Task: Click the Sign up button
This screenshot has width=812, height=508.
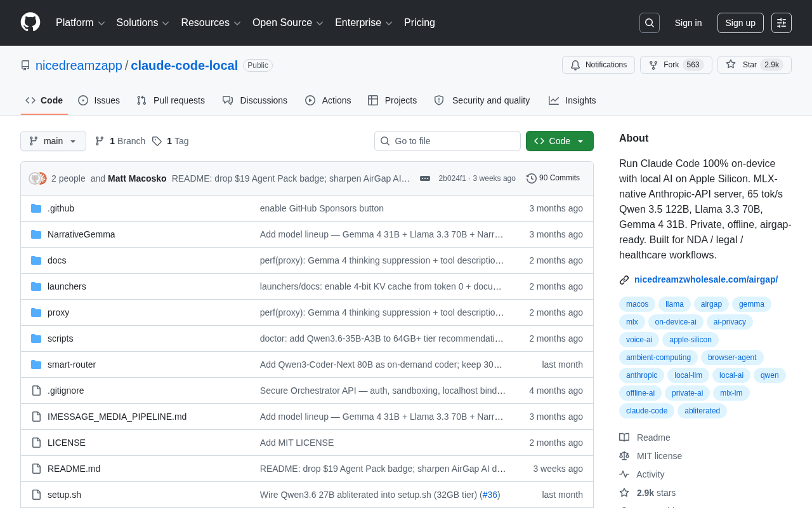Action: (x=740, y=23)
